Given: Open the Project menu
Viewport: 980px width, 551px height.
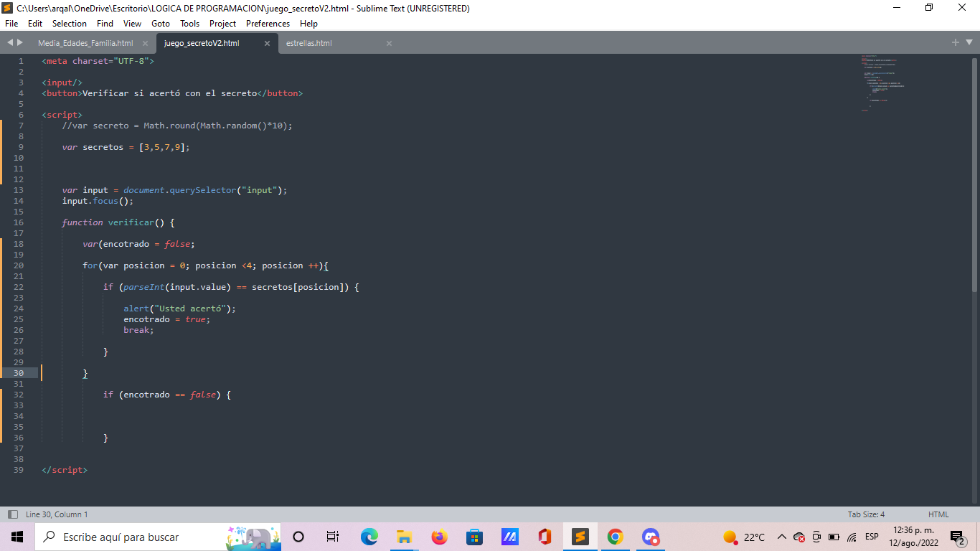Looking at the screenshot, I should 223,24.
